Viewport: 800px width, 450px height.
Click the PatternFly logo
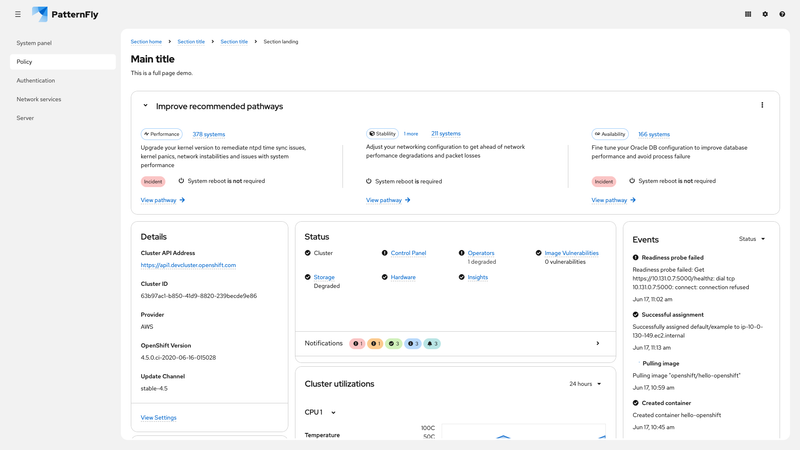(65, 14)
